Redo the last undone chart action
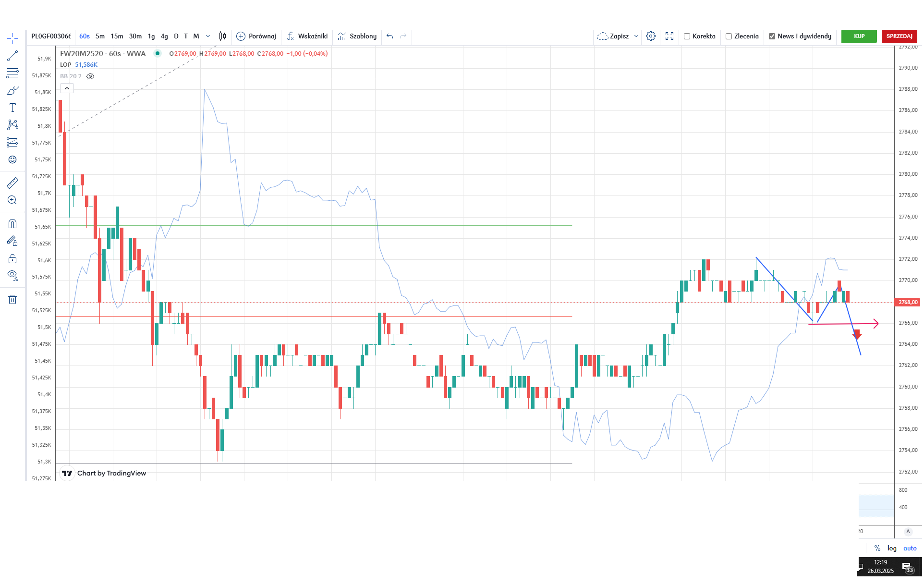The image size is (924, 585). point(403,36)
